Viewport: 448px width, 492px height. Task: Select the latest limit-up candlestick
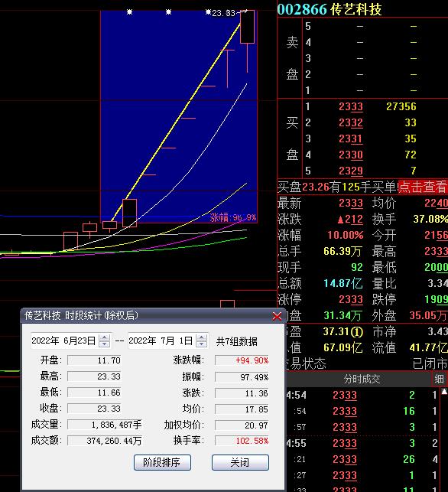click(248, 27)
